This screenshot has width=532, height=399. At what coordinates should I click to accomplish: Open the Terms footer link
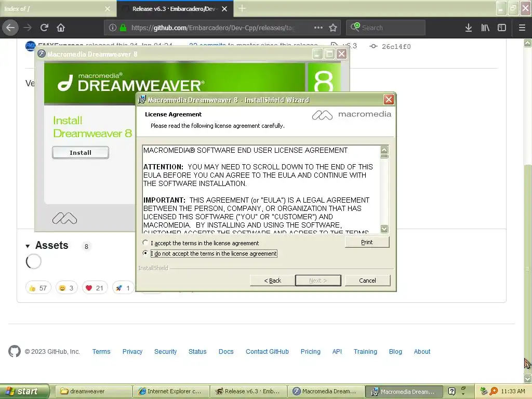coord(101,352)
